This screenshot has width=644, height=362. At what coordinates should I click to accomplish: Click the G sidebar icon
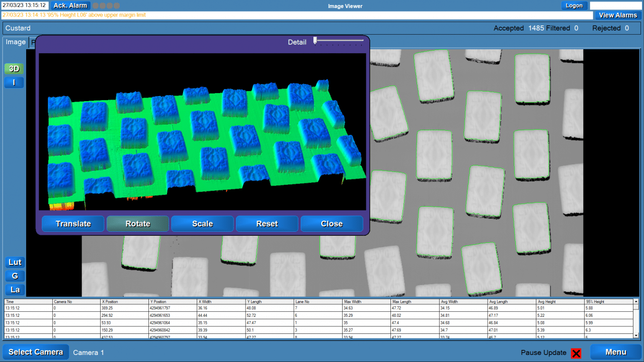coord(15,276)
